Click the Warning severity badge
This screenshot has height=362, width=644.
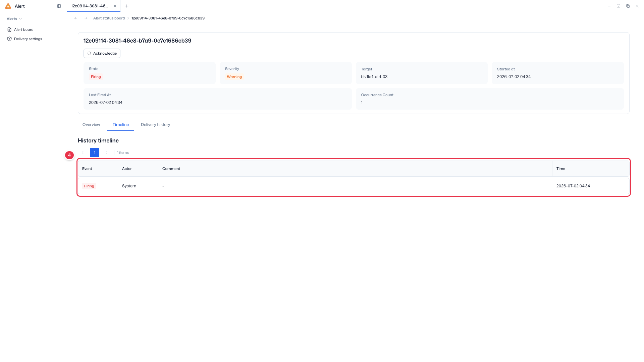tap(234, 77)
